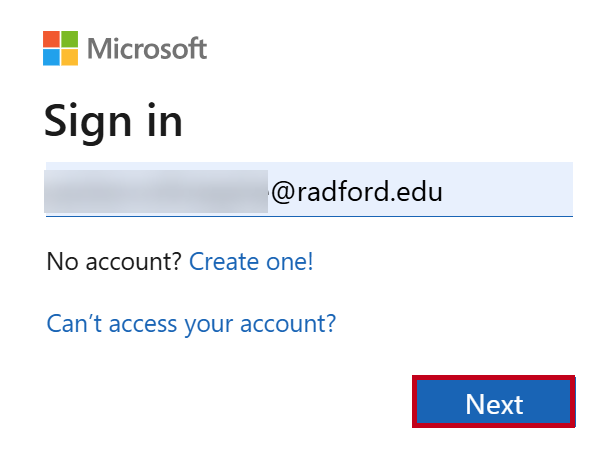Click the gray Microsoft wordmark text
The image size is (598, 461).
(147, 48)
